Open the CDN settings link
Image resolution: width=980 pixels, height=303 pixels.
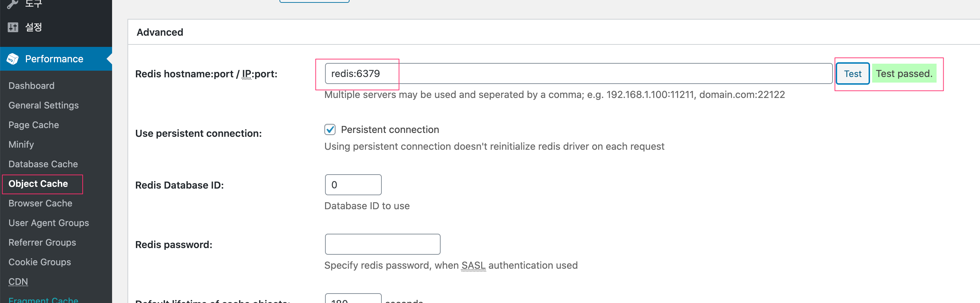pyautogui.click(x=18, y=282)
